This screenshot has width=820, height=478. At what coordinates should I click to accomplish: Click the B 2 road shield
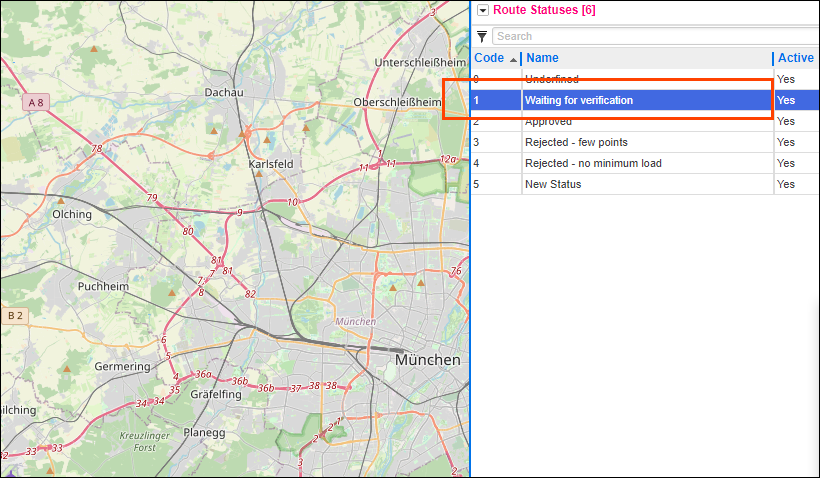(15, 315)
